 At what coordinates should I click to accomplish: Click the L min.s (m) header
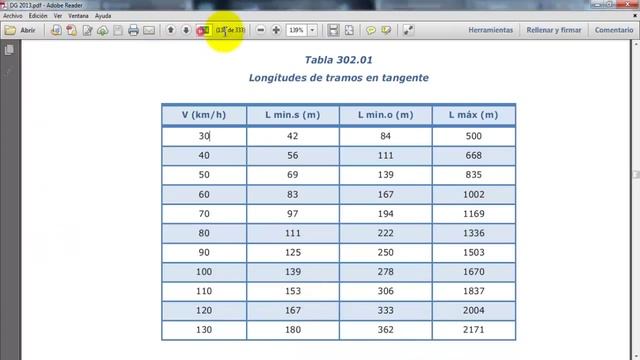(293, 115)
